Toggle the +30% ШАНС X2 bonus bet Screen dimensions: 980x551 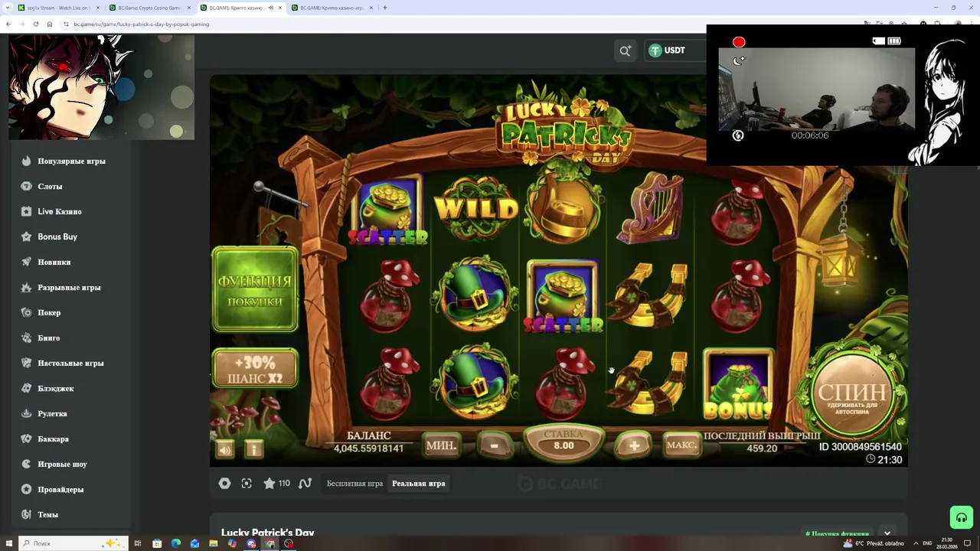point(255,369)
